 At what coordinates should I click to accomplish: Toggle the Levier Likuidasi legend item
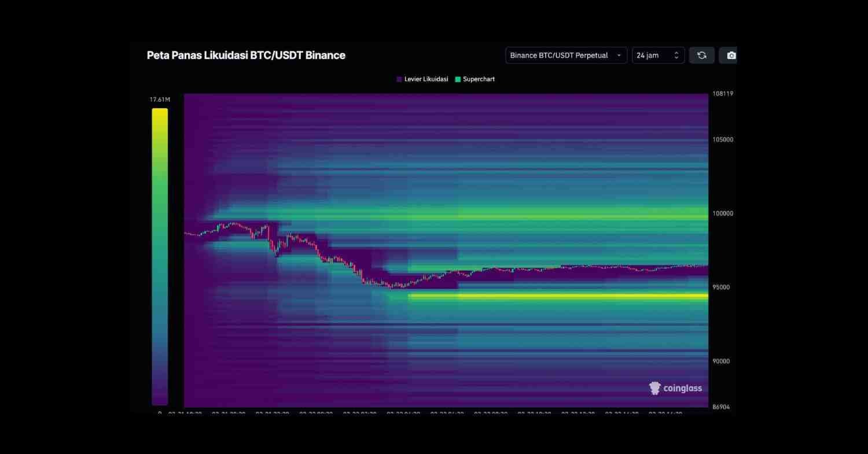click(422, 79)
